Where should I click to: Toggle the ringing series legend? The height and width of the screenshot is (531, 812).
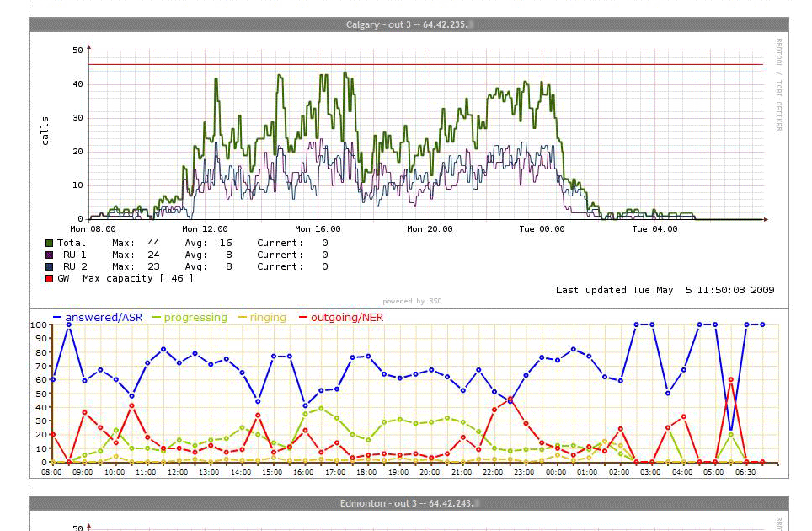(x=262, y=318)
